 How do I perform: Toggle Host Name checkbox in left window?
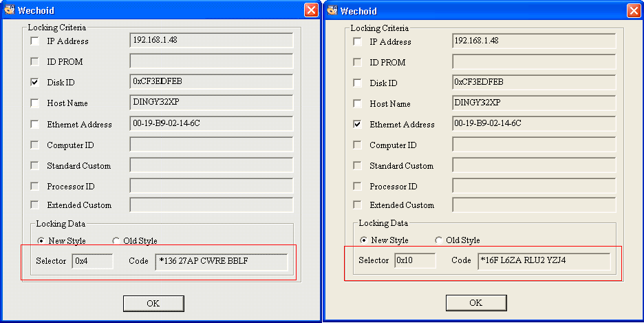(x=35, y=103)
